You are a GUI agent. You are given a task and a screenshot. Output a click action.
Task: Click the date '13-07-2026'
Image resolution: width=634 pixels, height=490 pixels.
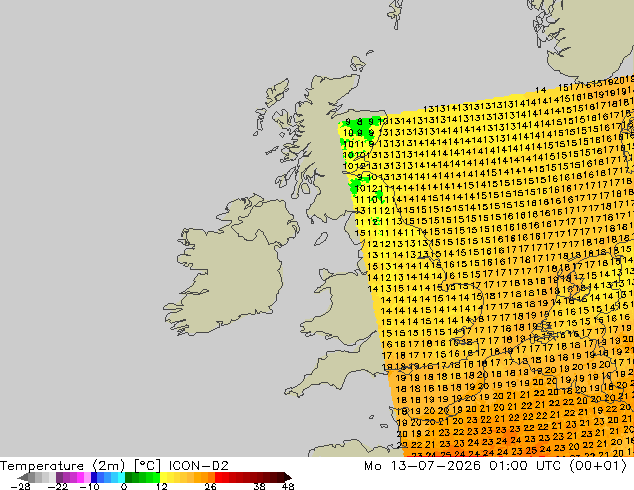[435, 466]
